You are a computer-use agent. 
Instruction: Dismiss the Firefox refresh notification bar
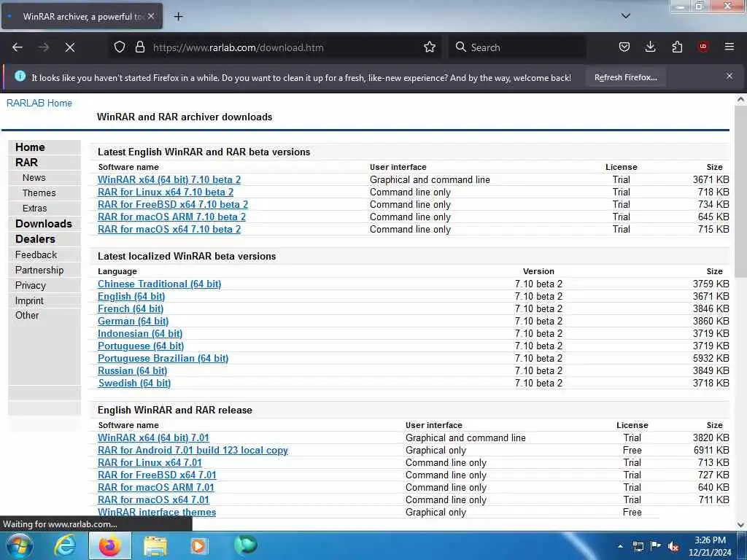(729, 76)
